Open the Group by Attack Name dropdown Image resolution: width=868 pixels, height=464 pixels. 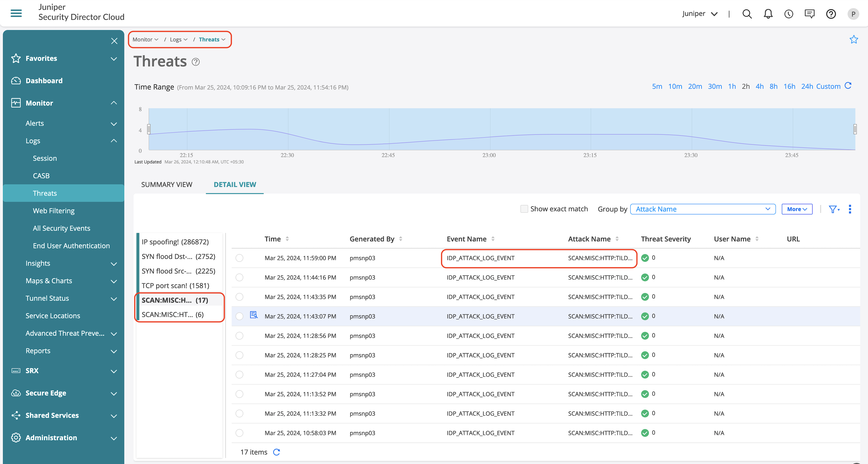703,209
